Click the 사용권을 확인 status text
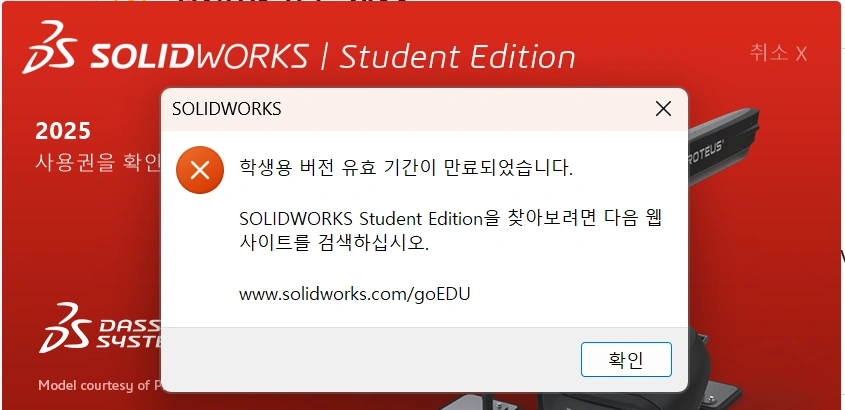 98,162
